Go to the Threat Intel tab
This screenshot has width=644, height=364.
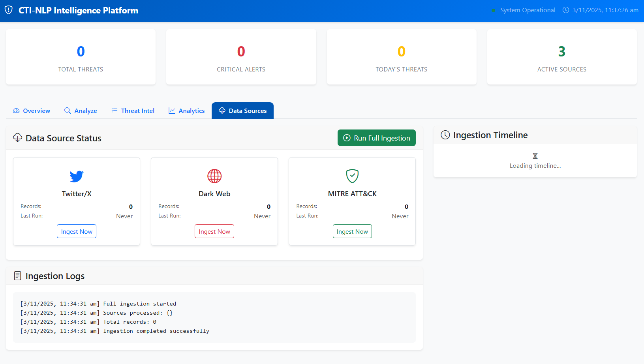click(133, 111)
